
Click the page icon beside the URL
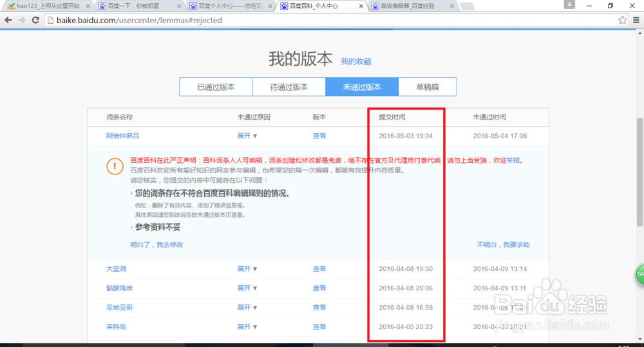point(50,20)
